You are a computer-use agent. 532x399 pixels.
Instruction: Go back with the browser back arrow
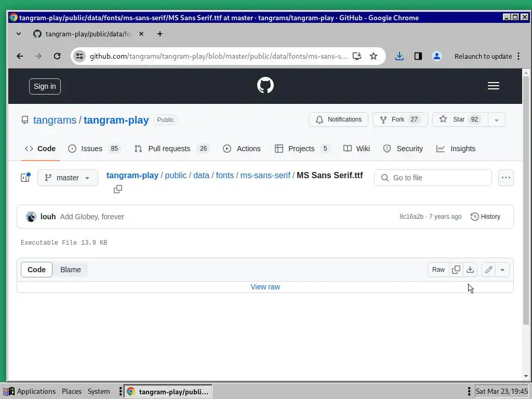20,56
